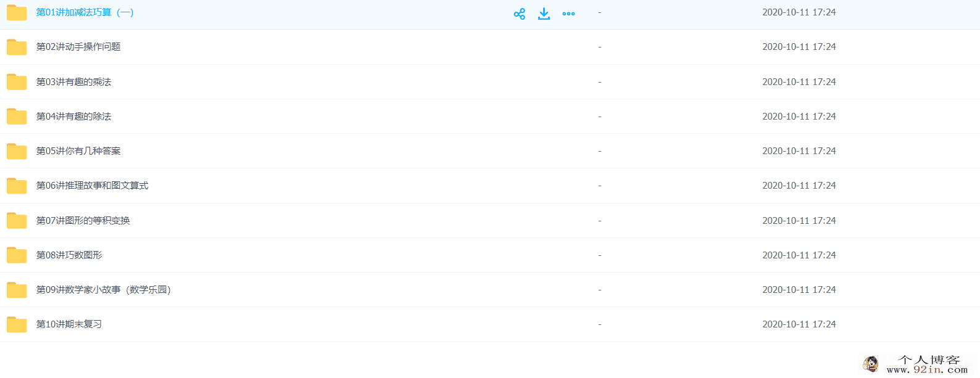Click the date of 第06讲推理故事和图文算式 row
This screenshot has width=980, height=378.
[799, 186]
